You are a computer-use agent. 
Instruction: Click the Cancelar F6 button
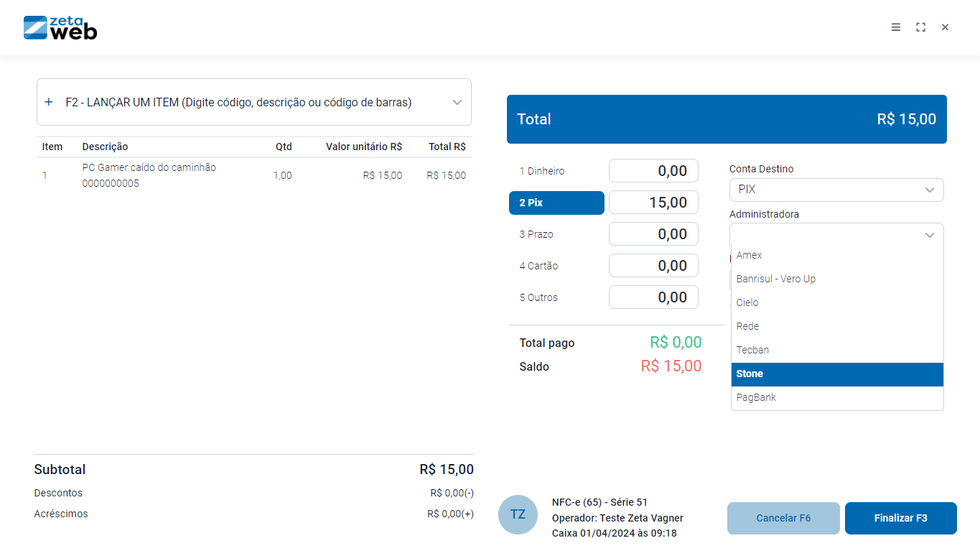tap(783, 518)
